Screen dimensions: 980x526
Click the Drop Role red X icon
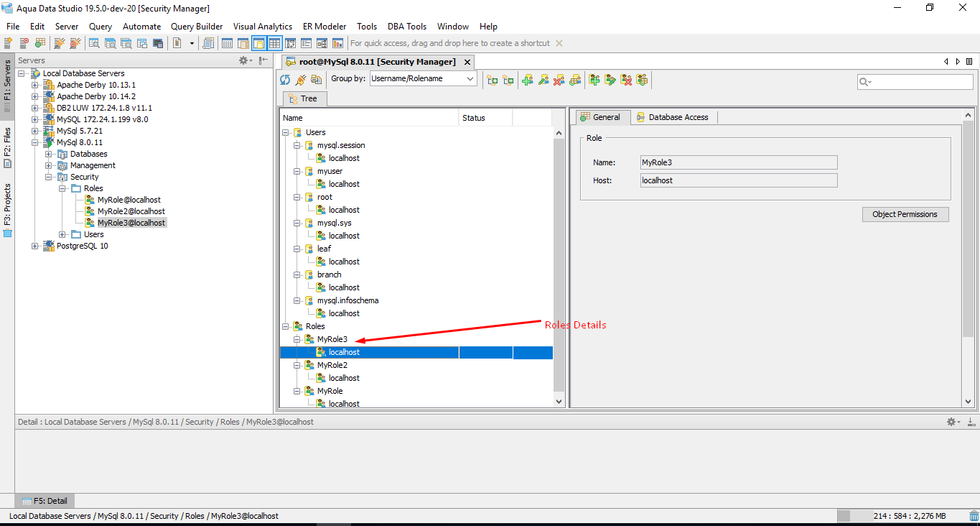[x=626, y=80]
